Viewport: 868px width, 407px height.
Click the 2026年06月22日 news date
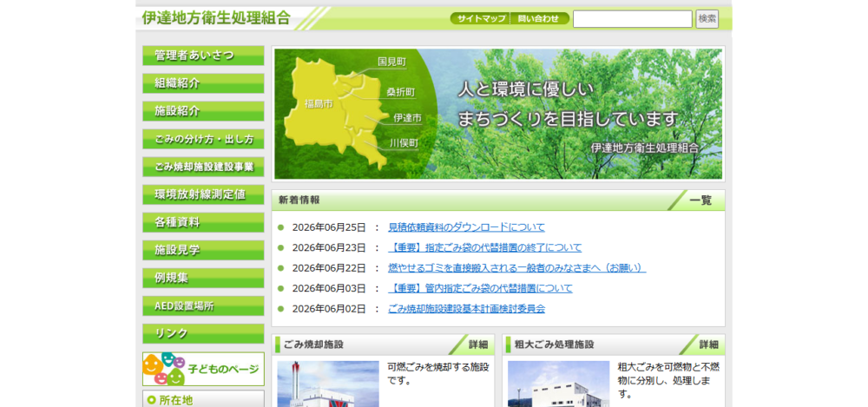pos(329,268)
